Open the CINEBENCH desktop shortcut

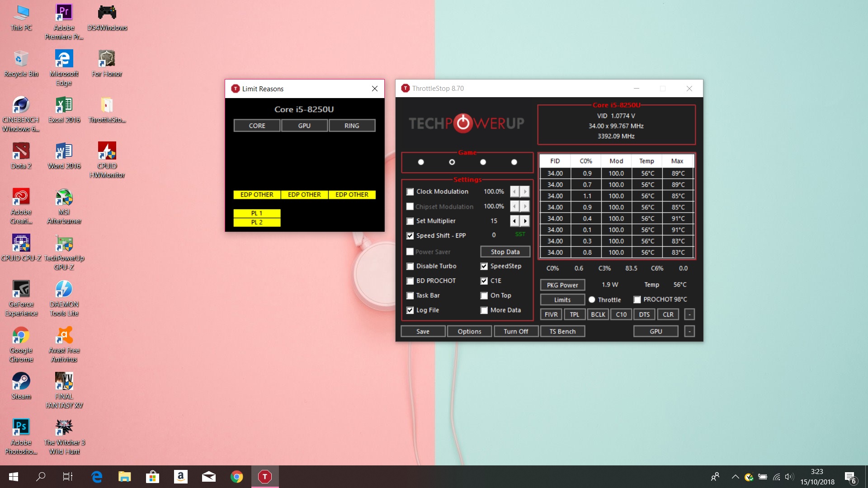21,106
